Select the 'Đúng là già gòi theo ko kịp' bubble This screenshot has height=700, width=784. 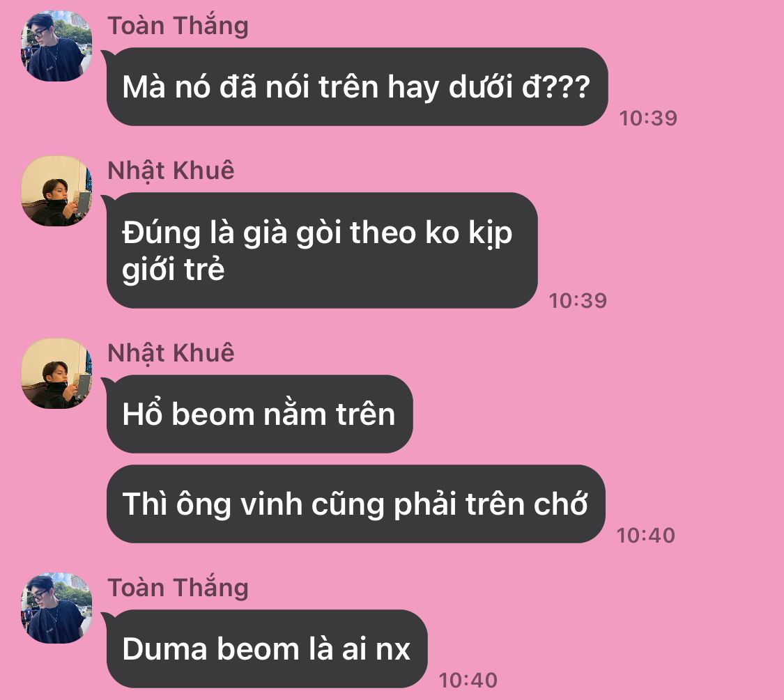tap(322, 250)
